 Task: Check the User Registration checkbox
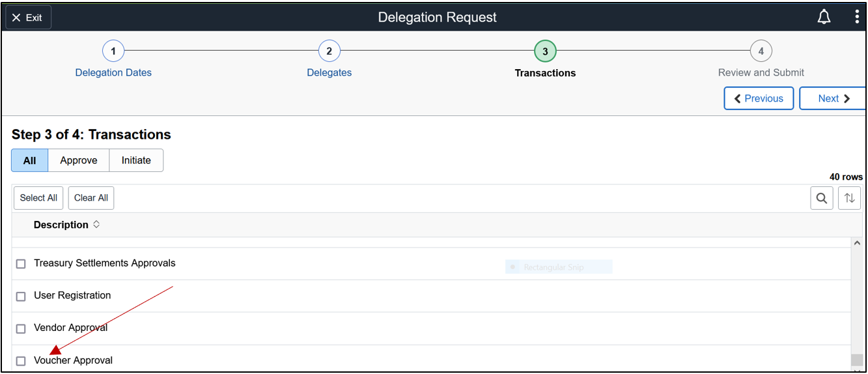tap(21, 296)
